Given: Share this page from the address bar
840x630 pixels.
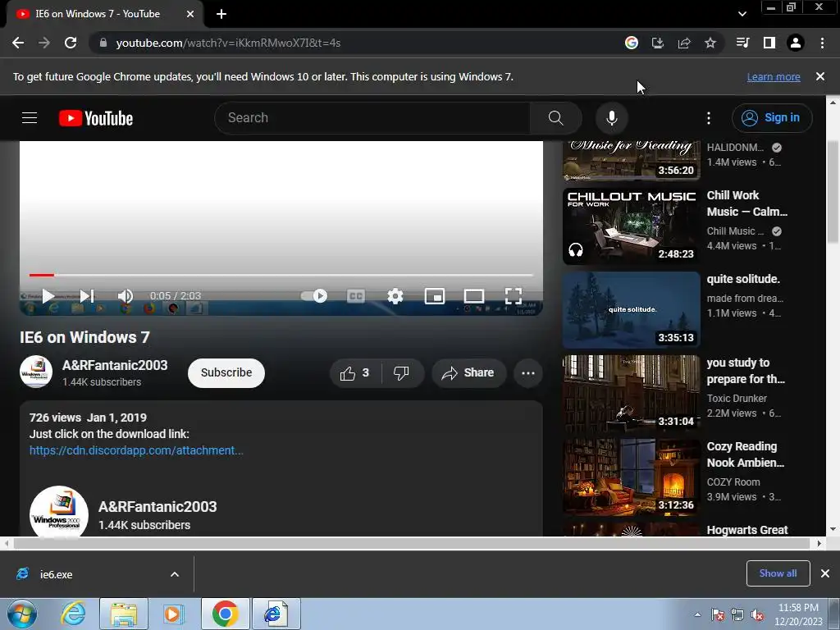Looking at the screenshot, I should pos(684,43).
